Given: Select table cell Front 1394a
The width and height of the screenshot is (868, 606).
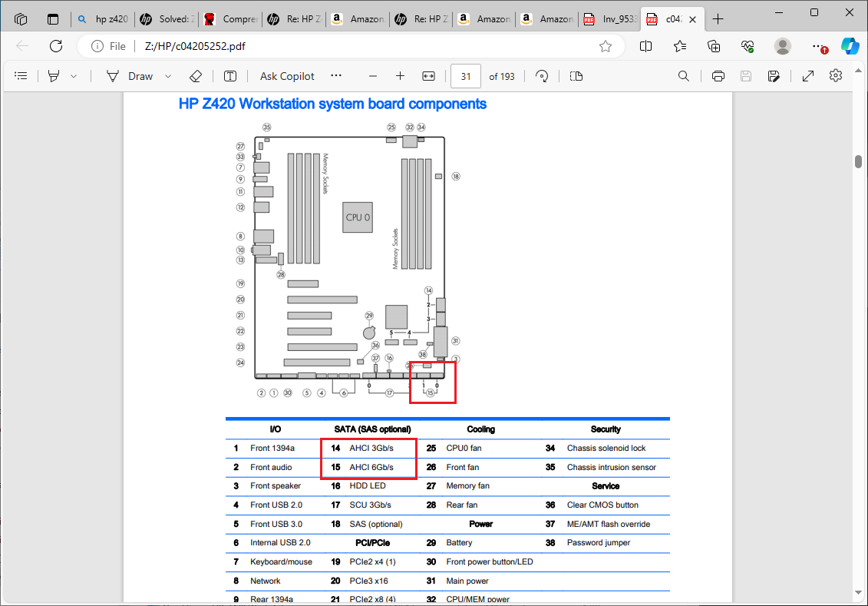Looking at the screenshot, I should [272, 448].
